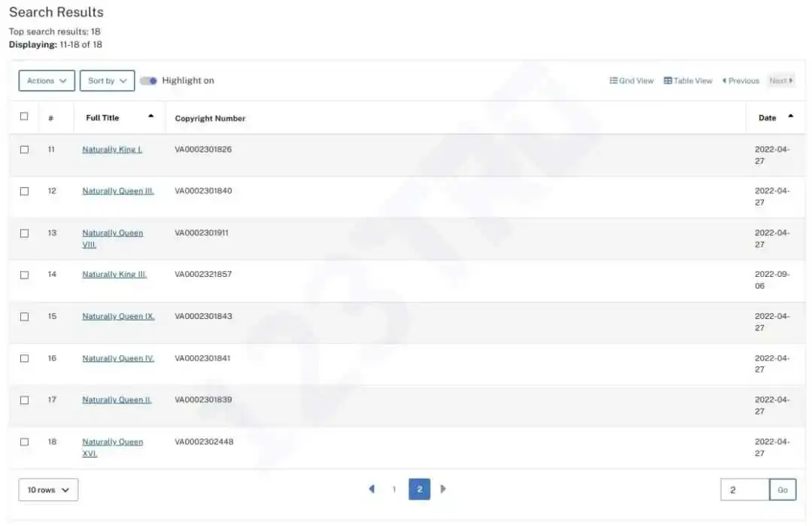Check the select-all header checkbox
812x526 pixels.
coord(24,117)
